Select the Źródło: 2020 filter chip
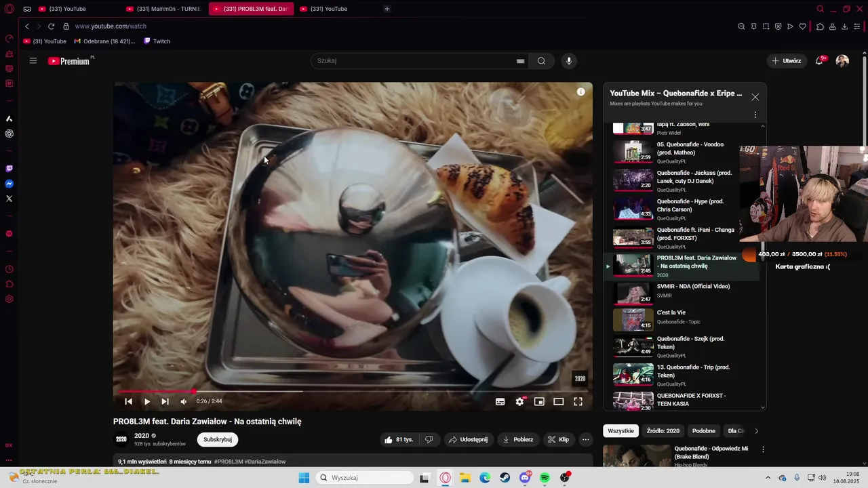 [663, 430]
